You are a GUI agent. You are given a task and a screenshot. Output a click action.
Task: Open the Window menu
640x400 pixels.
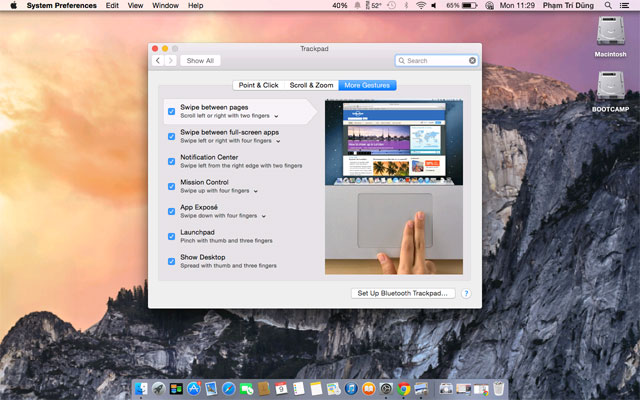[165, 5]
